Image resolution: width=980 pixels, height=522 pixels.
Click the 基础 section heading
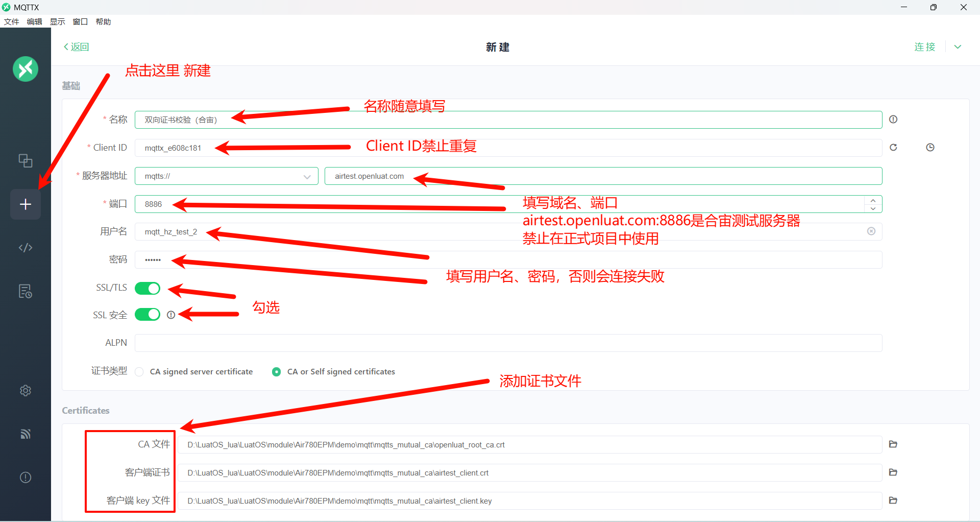pyautogui.click(x=71, y=86)
